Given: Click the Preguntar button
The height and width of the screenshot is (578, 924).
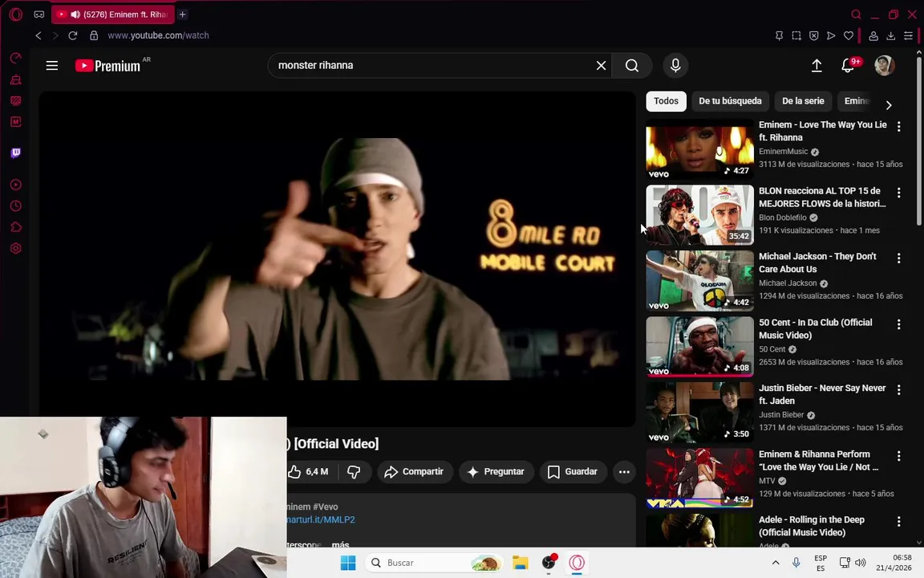Looking at the screenshot, I should (496, 472).
